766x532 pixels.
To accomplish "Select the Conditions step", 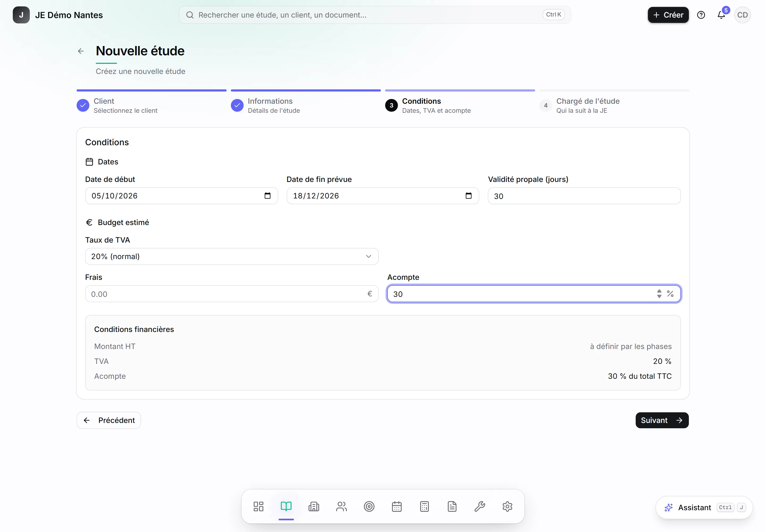I will click(x=428, y=105).
